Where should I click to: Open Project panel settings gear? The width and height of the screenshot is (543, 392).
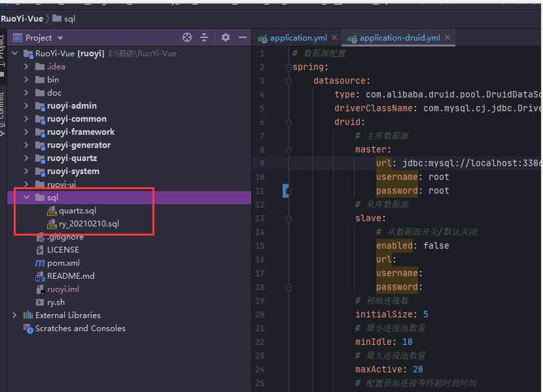[x=226, y=37]
